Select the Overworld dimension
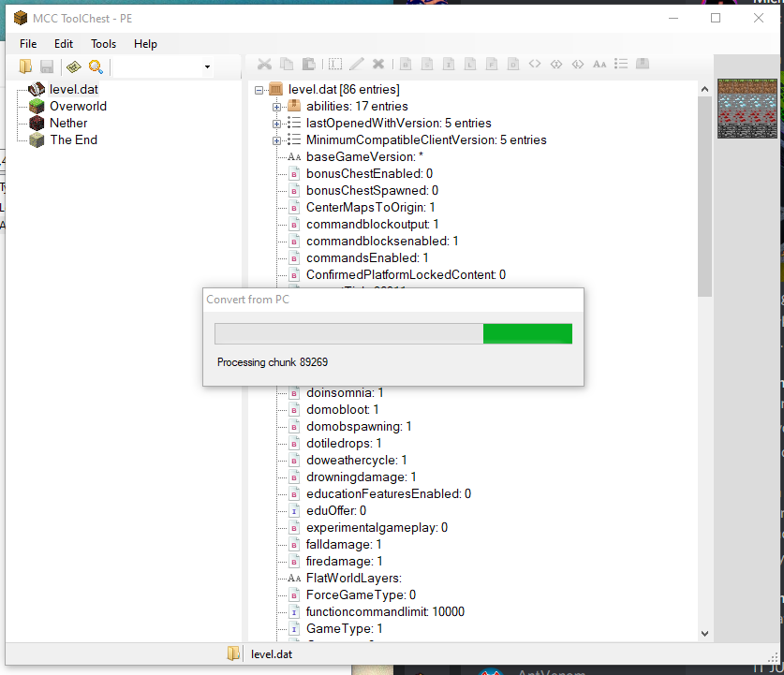This screenshot has width=784, height=675. tap(78, 107)
